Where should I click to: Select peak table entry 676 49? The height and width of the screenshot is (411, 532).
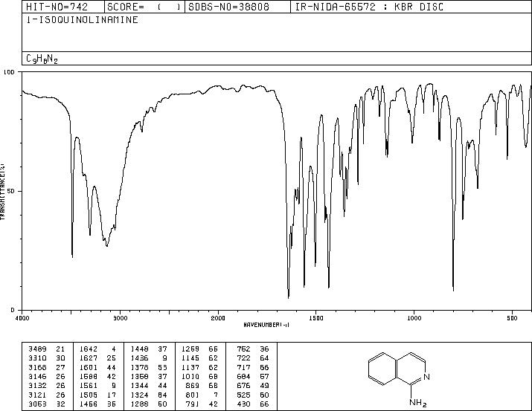point(253,386)
